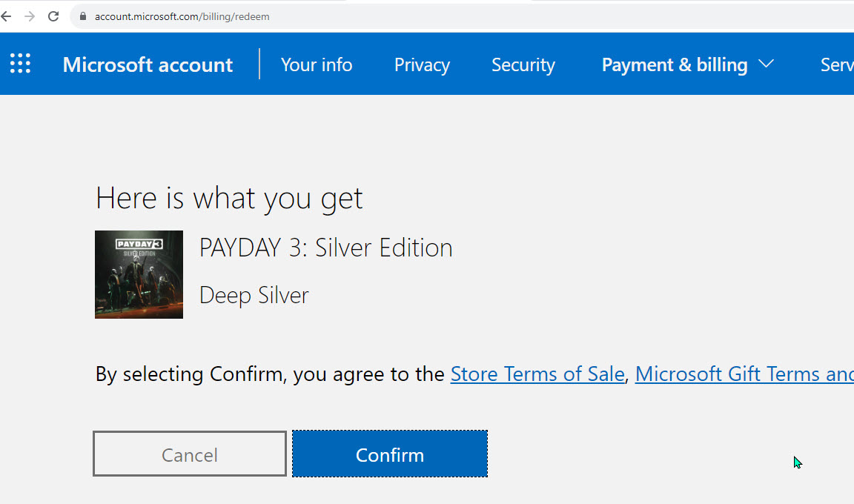The width and height of the screenshot is (854, 504).
Task: Open Microsoft Gift Terms link
Action: pyautogui.click(x=744, y=374)
